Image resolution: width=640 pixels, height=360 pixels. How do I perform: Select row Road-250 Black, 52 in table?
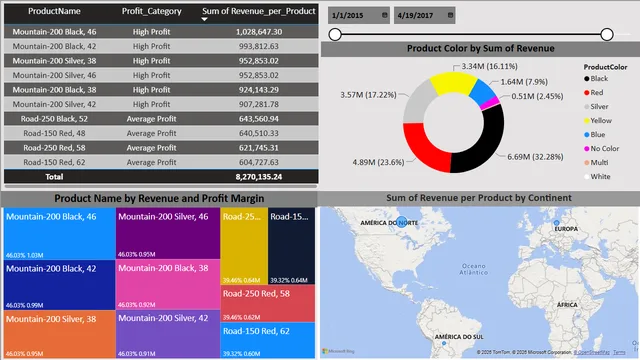coord(161,119)
